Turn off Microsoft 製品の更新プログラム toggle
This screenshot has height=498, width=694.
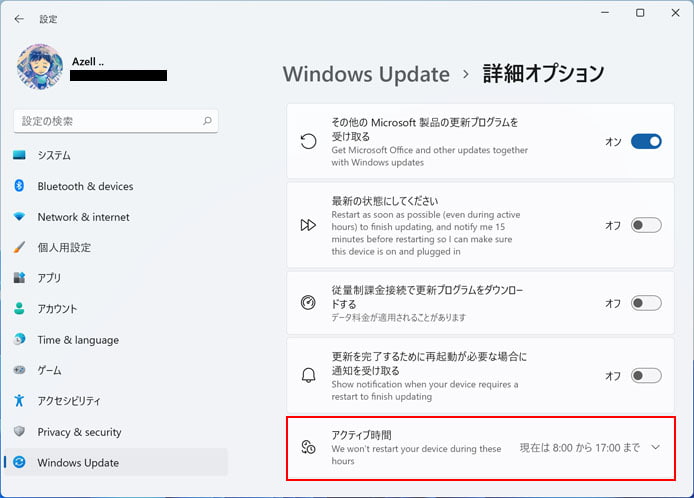(646, 142)
